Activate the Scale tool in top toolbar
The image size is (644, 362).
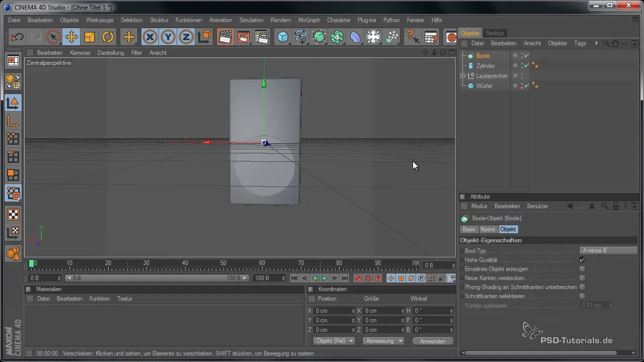(x=90, y=37)
